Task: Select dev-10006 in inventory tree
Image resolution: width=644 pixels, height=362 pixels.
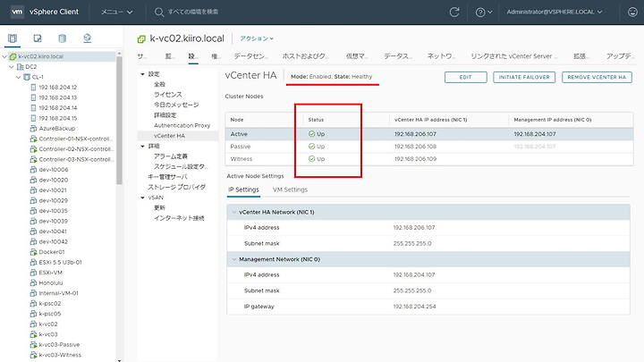Action: [54, 170]
